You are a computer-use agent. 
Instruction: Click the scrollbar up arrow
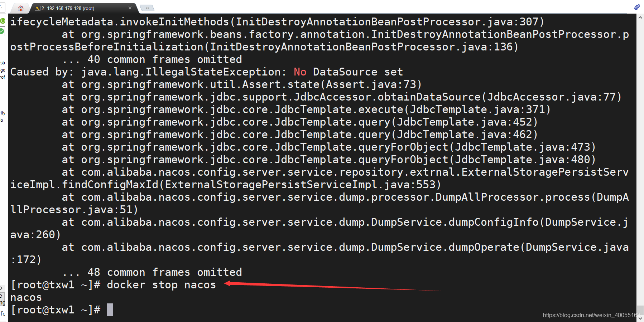click(x=640, y=17)
